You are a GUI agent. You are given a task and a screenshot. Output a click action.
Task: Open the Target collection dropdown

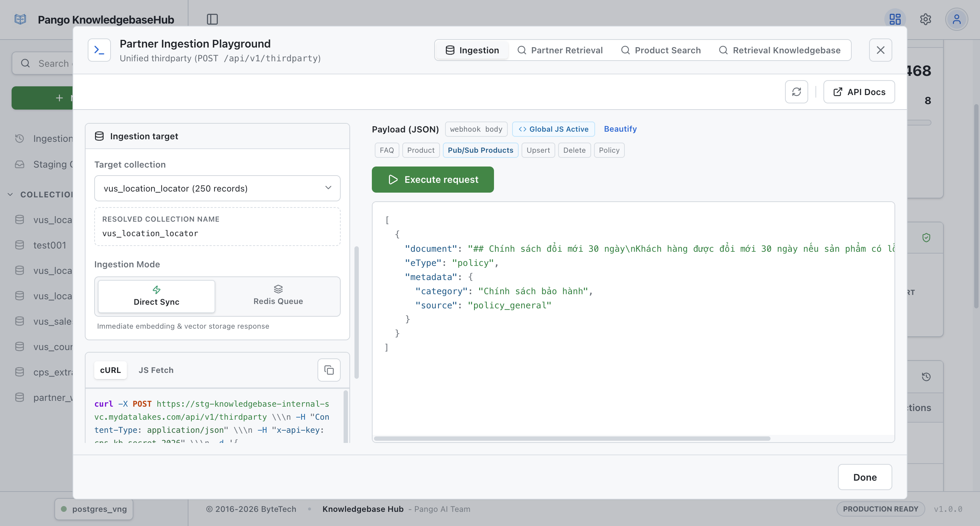pyautogui.click(x=217, y=188)
